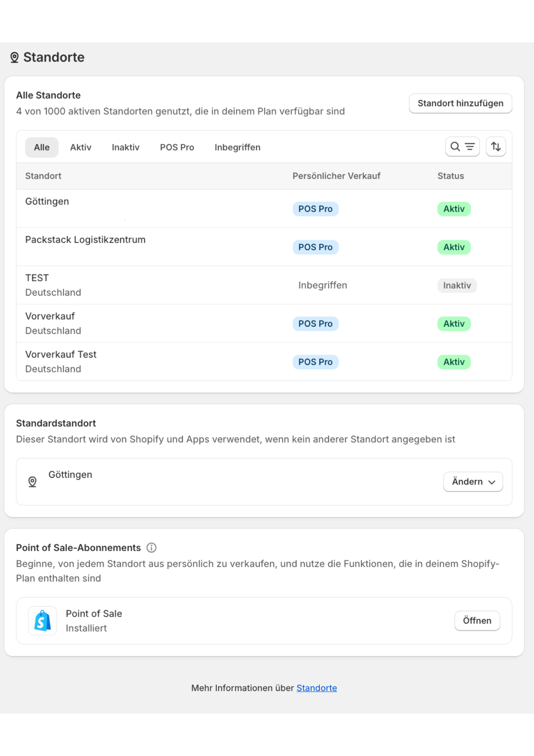Open the Inbegriffen tab
This screenshot has width=534, height=756.
pyautogui.click(x=237, y=147)
